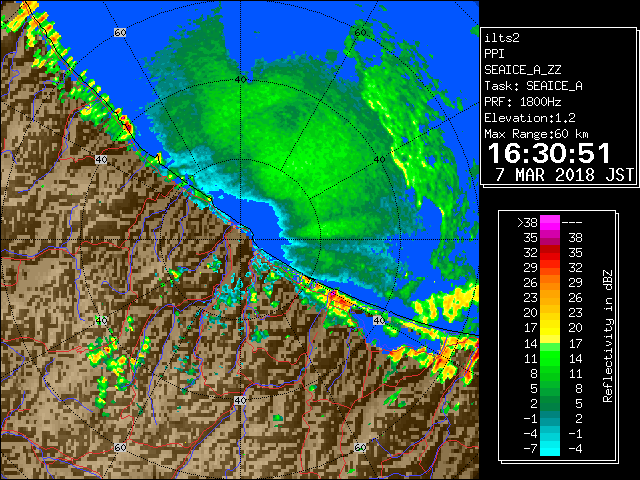Click the "-7" legend label
The height and width of the screenshot is (480, 640).
click(530, 449)
